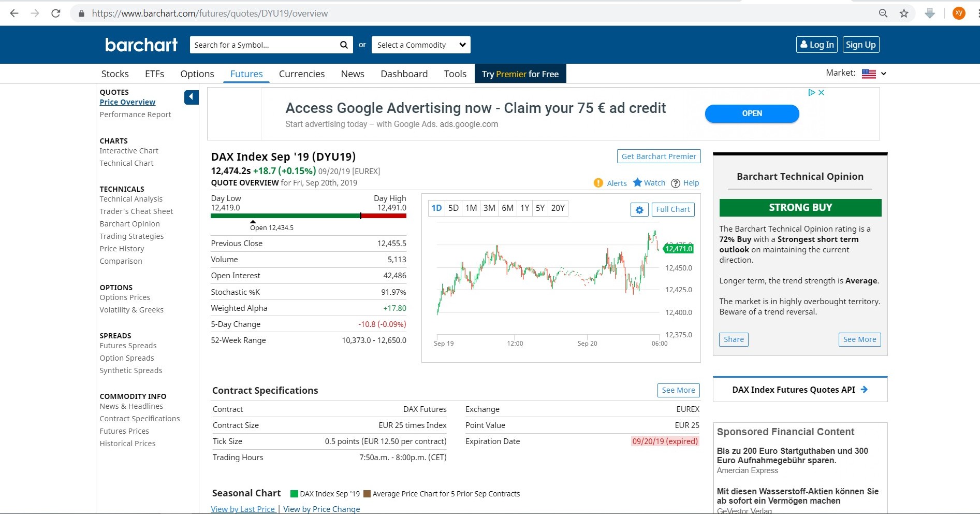This screenshot has height=514, width=980.
Task: Click the Watch star icon
Action: (x=637, y=182)
